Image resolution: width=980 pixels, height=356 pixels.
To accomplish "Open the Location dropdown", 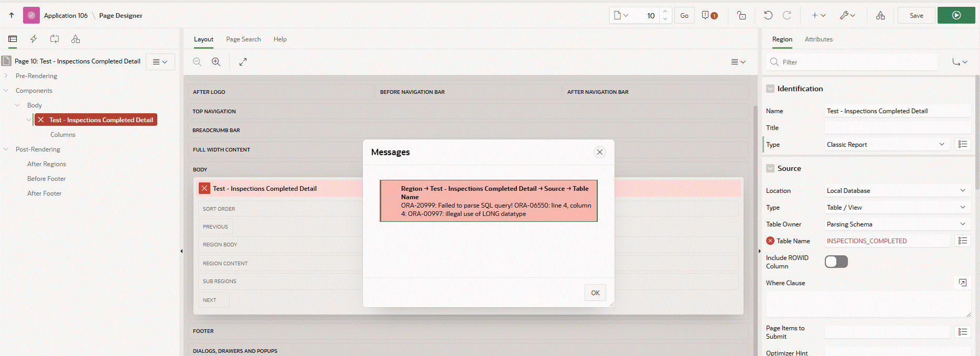I will [896, 191].
